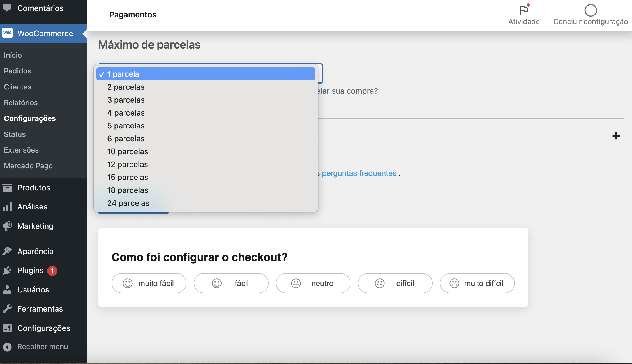
Task: Pick 4 parcelas in dropdown
Action: [206, 113]
